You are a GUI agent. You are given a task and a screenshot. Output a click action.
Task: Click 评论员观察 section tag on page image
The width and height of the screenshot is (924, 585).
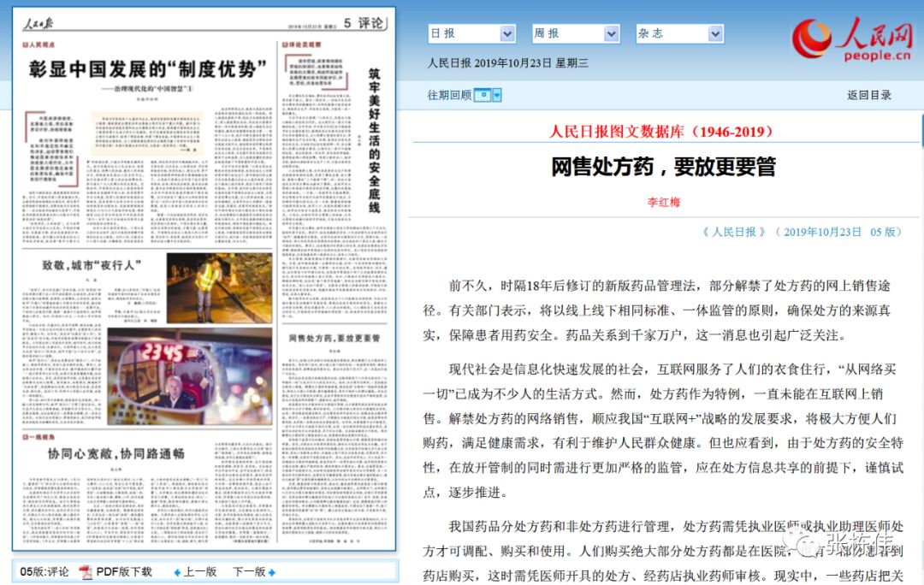[302, 44]
